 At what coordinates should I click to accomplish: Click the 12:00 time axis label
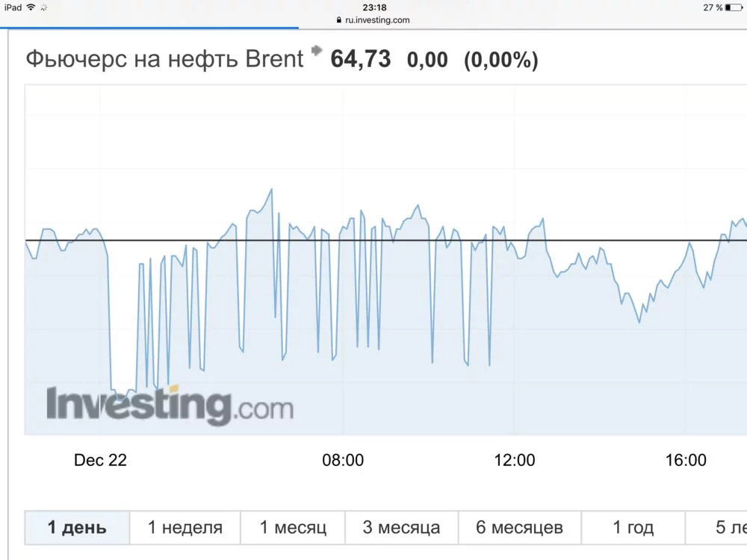pyautogui.click(x=515, y=461)
